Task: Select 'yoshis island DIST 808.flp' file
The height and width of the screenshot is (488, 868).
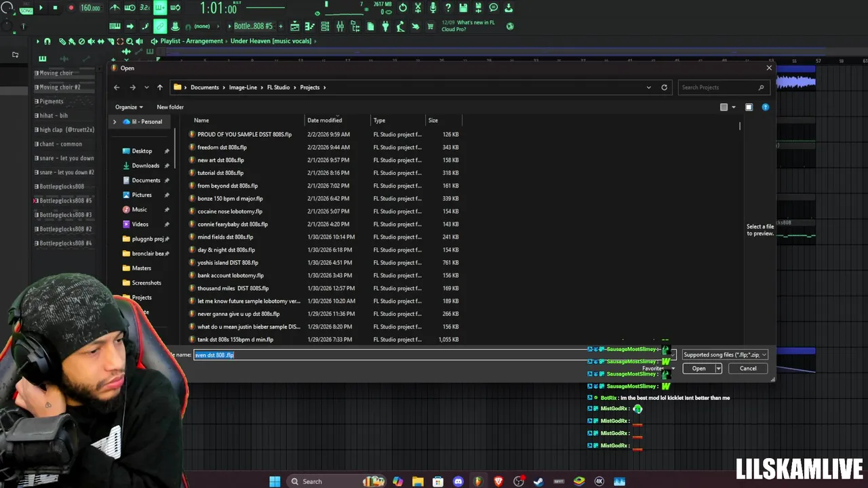Action: tap(228, 262)
